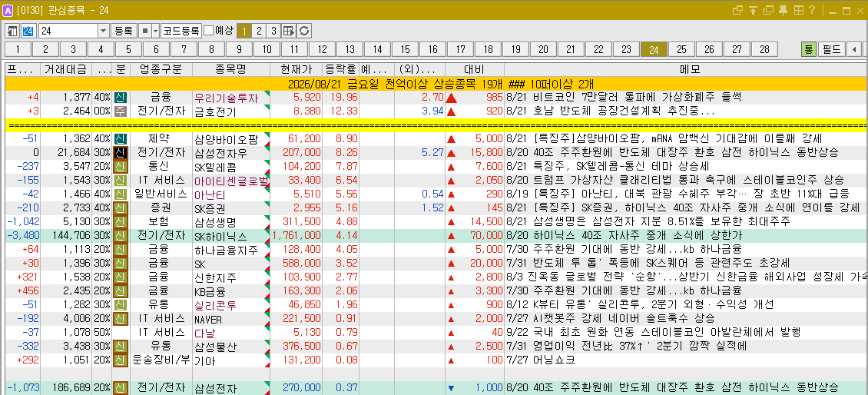Click the 다날 stock name
The height and width of the screenshot is (395, 868).
coord(204,333)
